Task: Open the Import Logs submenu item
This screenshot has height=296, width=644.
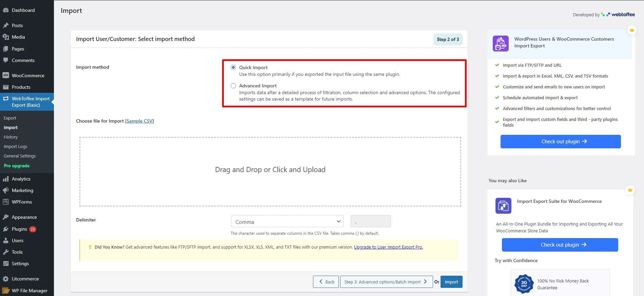Action: click(x=16, y=147)
